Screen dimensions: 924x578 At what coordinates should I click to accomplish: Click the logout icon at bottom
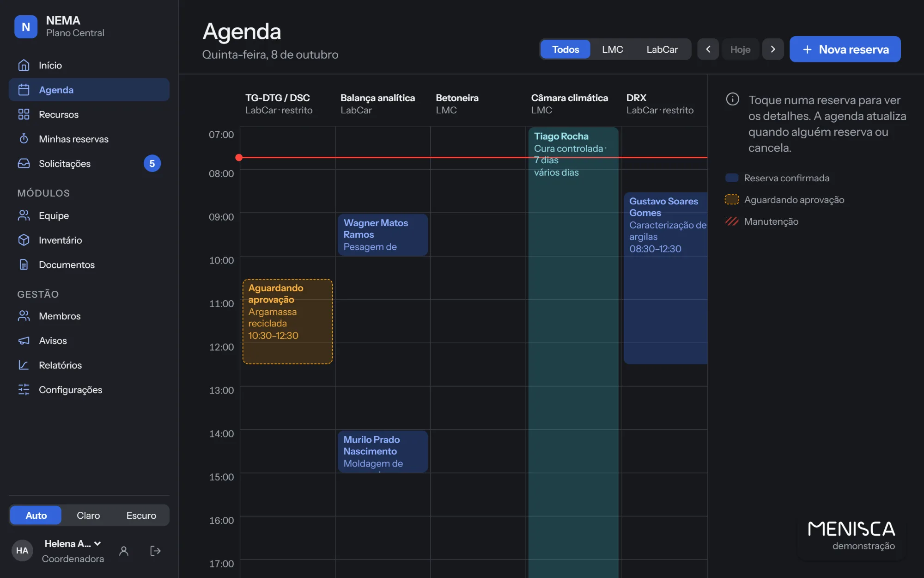[155, 551]
